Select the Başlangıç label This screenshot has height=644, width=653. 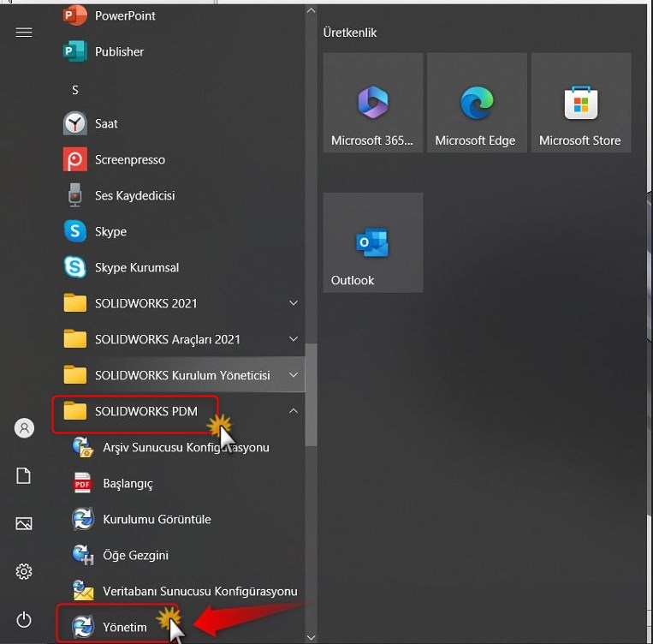(128, 484)
